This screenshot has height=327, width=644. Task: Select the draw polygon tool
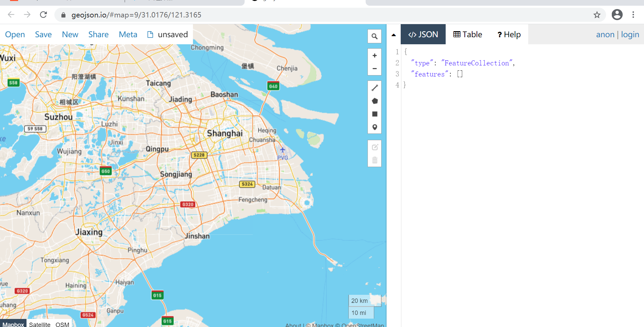pyautogui.click(x=374, y=101)
